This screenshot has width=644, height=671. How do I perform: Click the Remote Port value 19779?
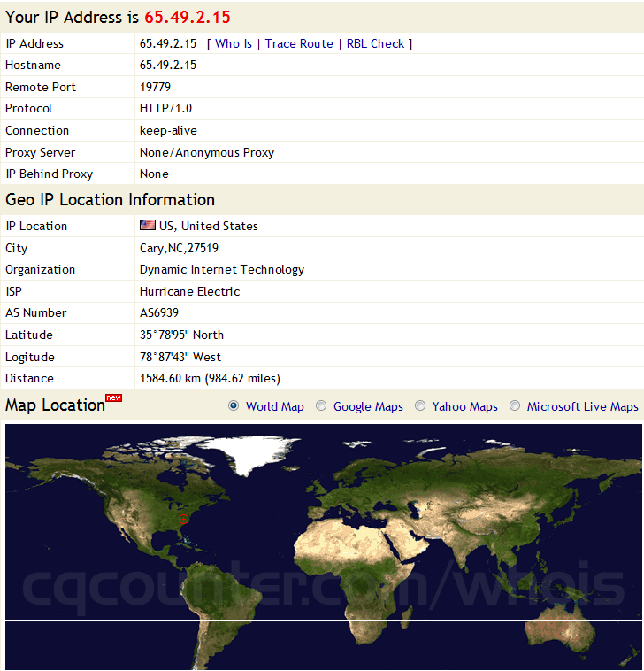click(155, 87)
